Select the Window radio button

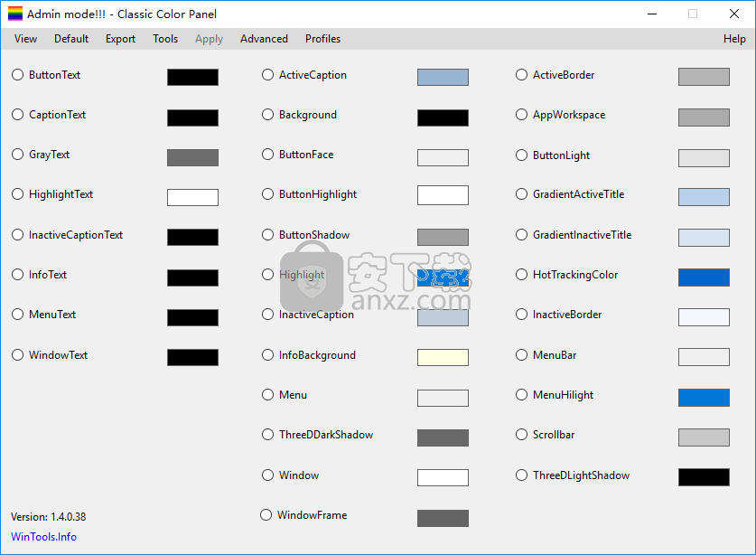pyautogui.click(x=267, y=475)
